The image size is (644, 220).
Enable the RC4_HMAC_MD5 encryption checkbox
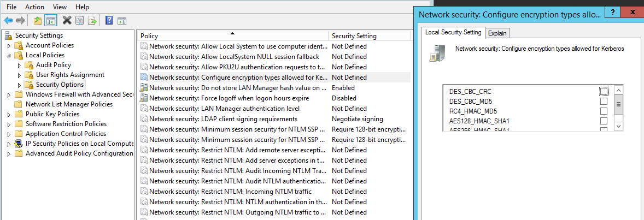604,111
